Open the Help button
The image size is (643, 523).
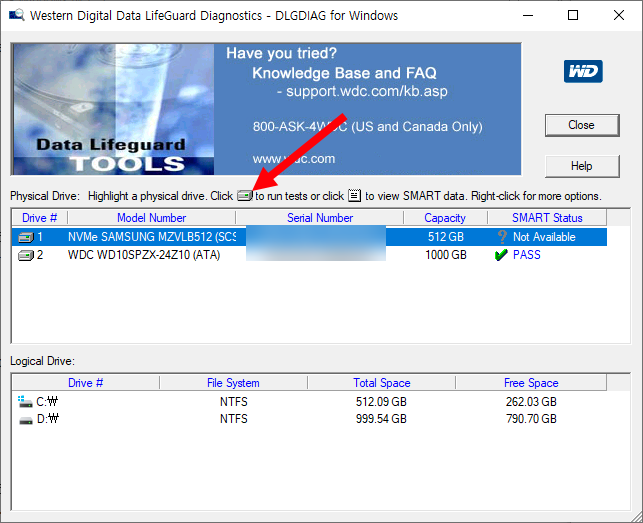click(582, 166)
